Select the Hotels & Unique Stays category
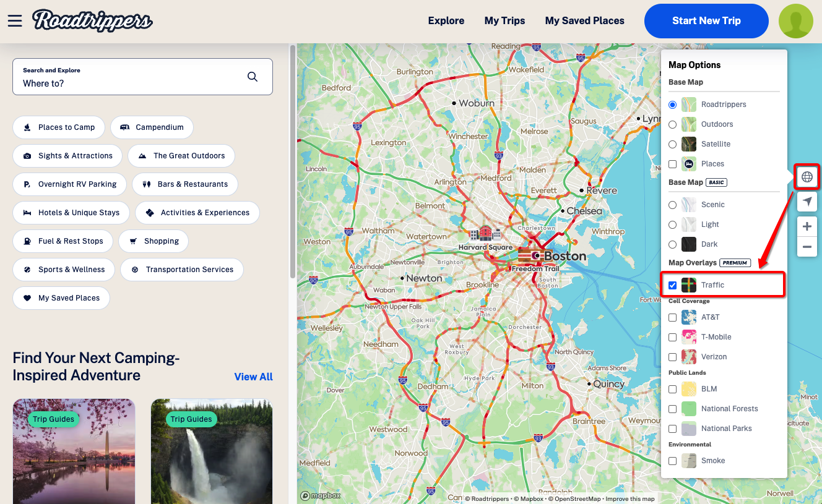 click(71, 213)
